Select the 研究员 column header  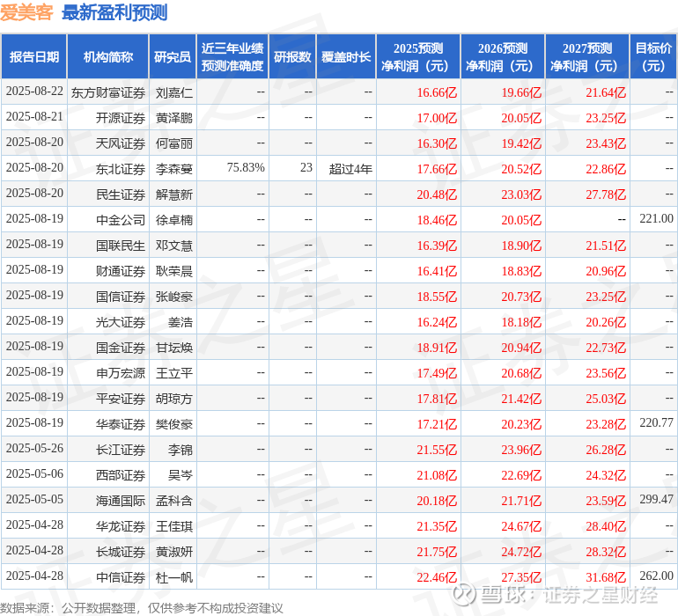(173, 56)
